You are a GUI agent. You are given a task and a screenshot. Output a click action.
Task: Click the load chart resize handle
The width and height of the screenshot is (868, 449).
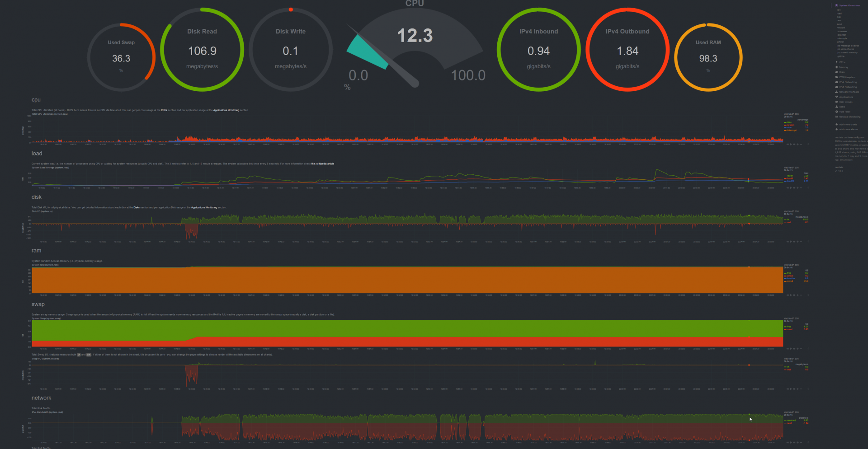click(808, 187)
